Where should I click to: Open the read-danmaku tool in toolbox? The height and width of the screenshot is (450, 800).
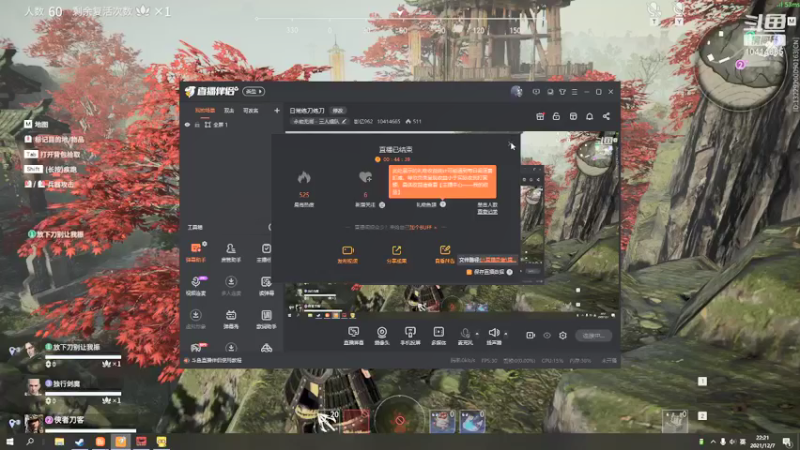tap(266, 286)
